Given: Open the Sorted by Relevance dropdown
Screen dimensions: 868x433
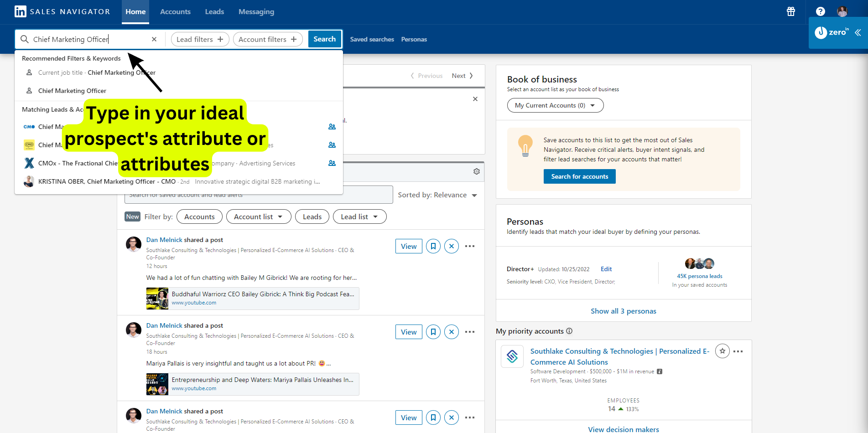Looking at the screenshot, I should pyautogui.click(x=437, y=195).
